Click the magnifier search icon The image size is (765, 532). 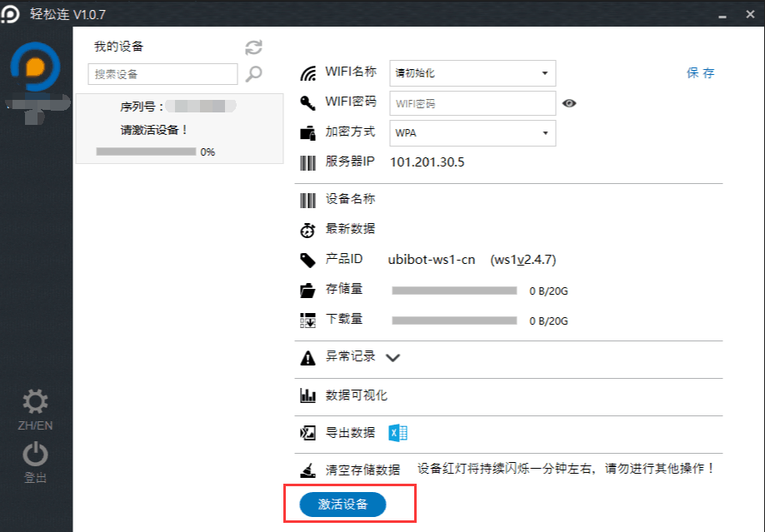[x=253, y=74]
